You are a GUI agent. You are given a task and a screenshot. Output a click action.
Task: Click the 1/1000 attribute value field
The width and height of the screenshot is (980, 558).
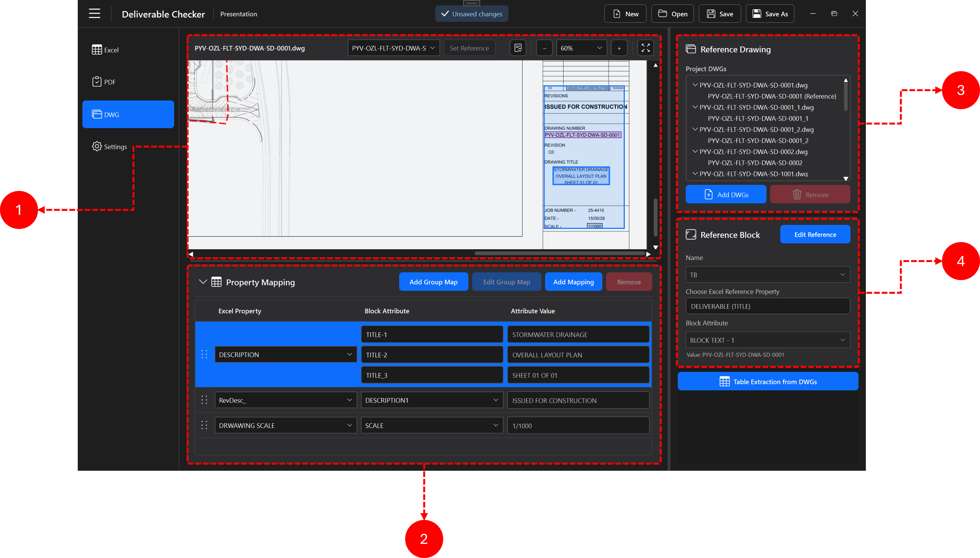(x=578, y=425)
